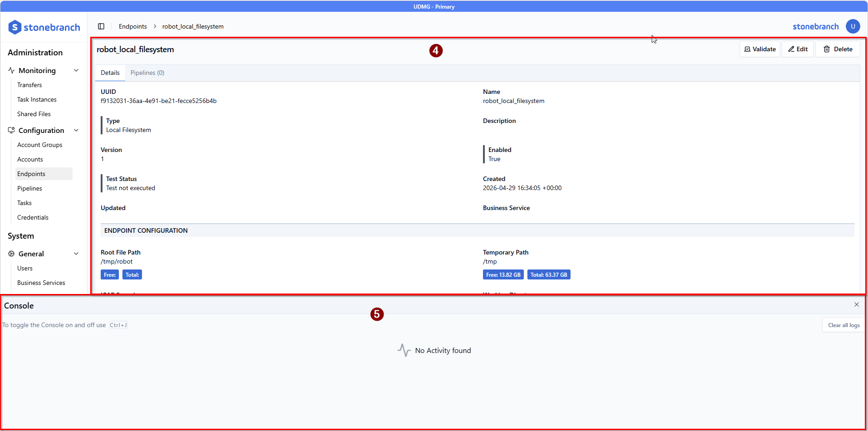Open Business Services in sidebar
The height and width of the screenshot is (431, 868).
(41, 283)
